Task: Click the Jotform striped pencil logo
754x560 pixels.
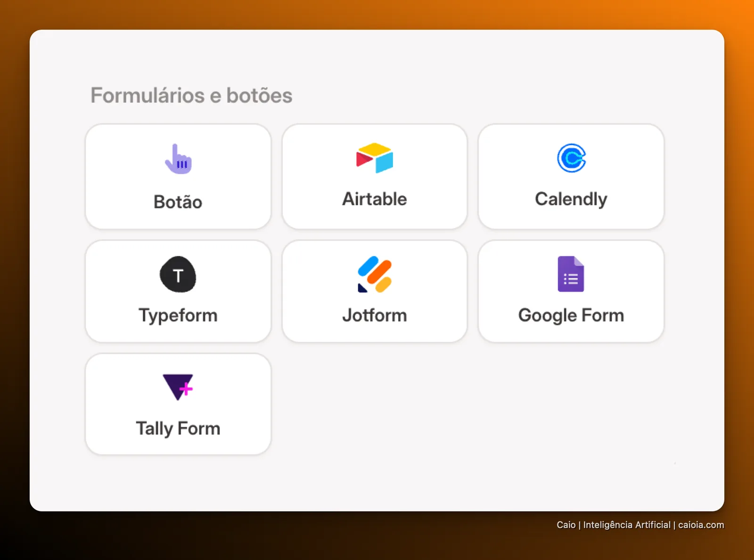Action: click(x=375, y=274)
